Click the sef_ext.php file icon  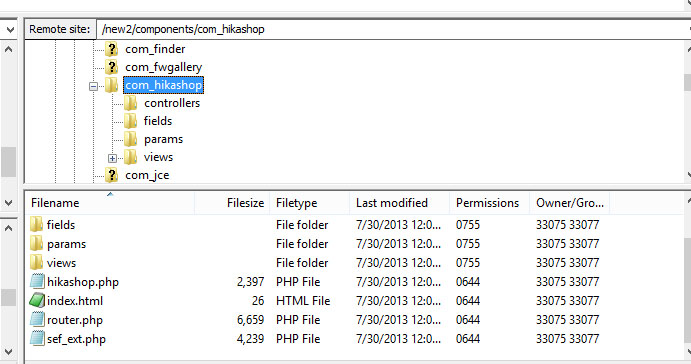pos(37,338)
